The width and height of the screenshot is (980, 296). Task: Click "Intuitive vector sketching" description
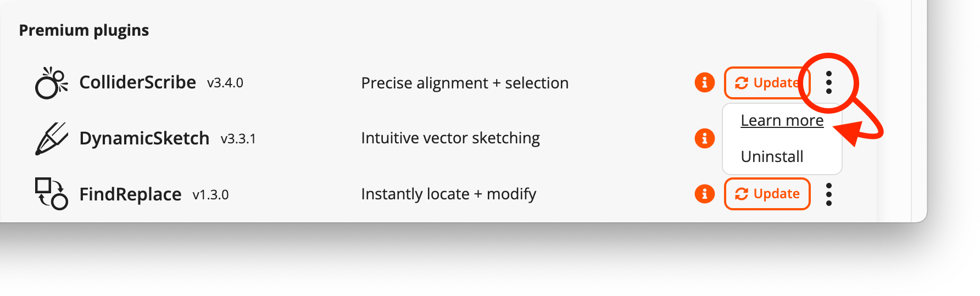point(450,138)
